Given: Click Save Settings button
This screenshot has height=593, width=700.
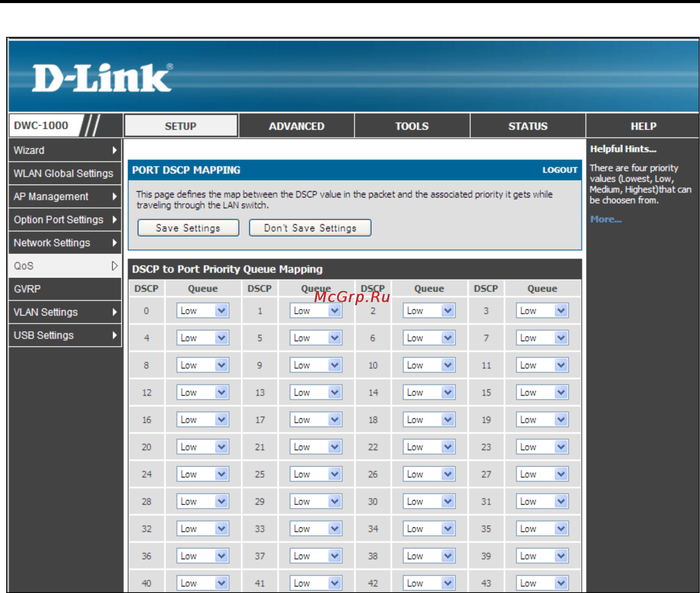Looking at the screenshot, I should click(188, 228).
